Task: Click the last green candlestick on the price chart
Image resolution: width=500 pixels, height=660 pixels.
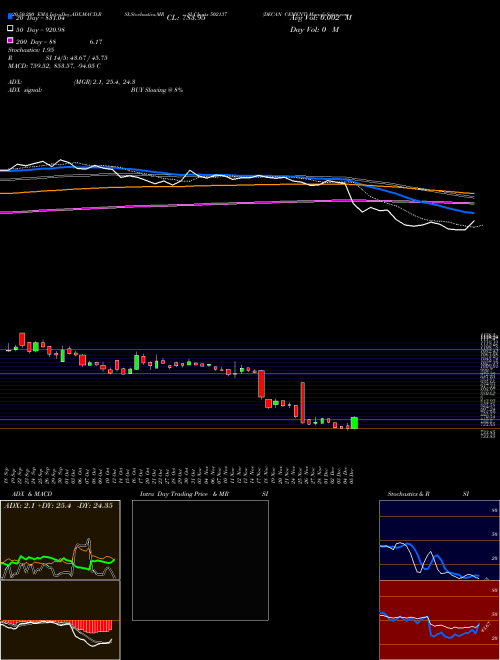Action: tap(354, 423)
